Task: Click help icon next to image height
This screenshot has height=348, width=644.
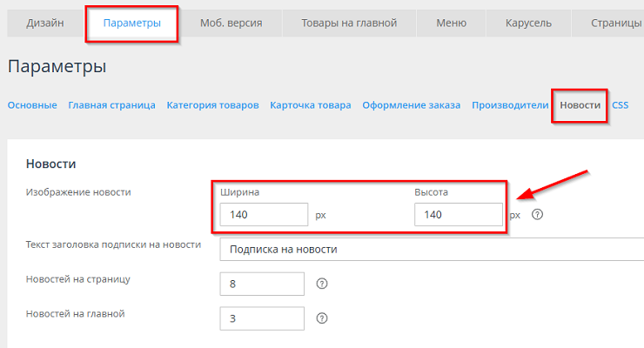Action: [x=537, y=215]
